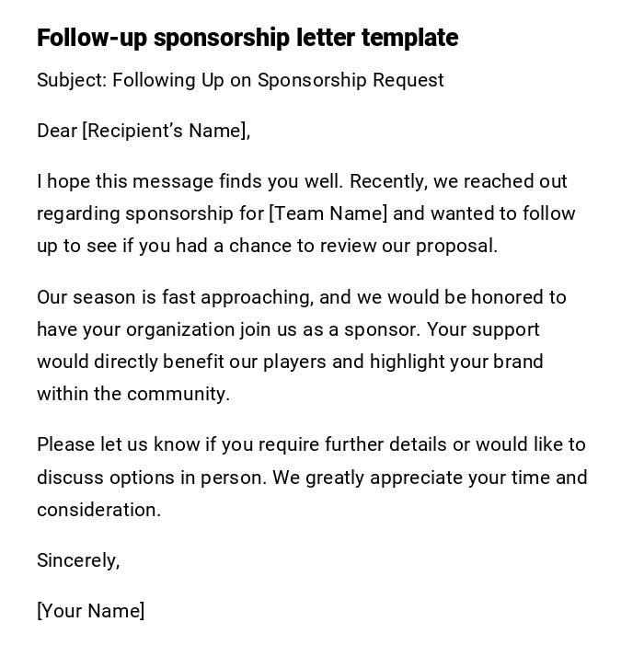Click the word 'consideration' in the last paragraph
The image size is (644, 668).
[98, 510]
